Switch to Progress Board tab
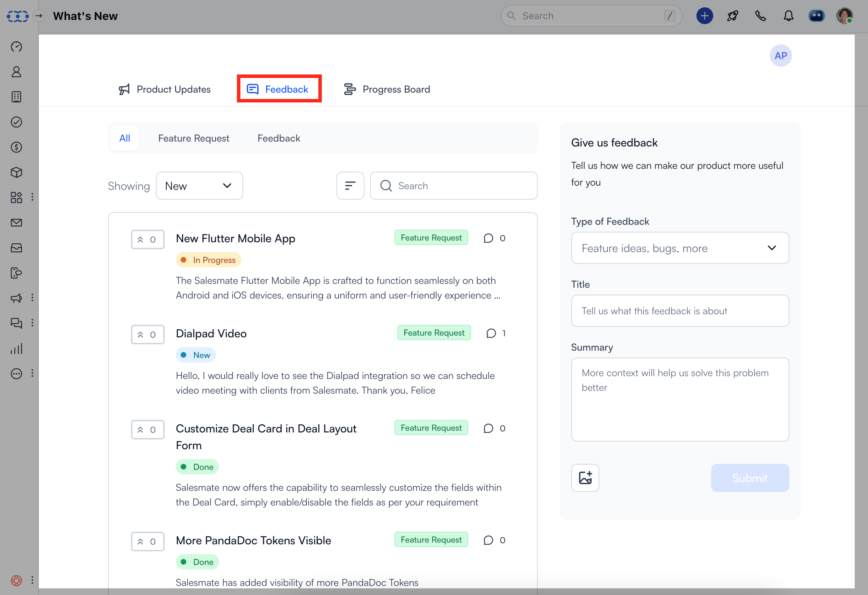The width and height of the screenshot is (868, 595). [x=386, y=89]
